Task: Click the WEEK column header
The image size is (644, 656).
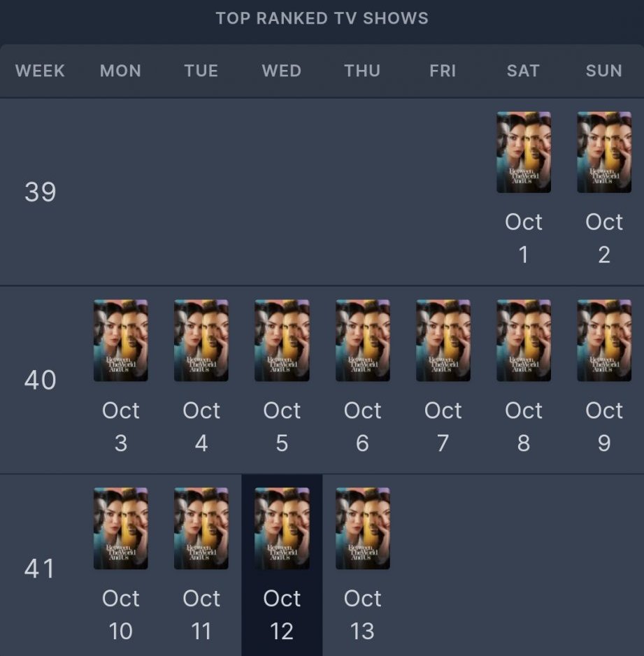Action: pos(40,71)
